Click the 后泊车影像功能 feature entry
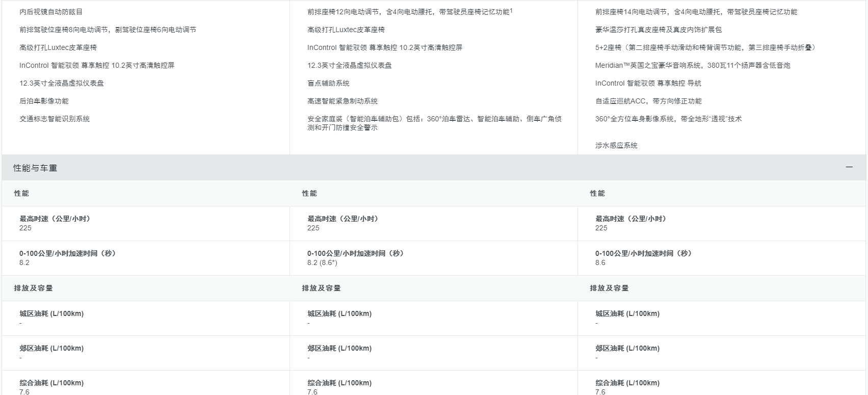This screenshot has width=868, height=395. click(44, 101)
